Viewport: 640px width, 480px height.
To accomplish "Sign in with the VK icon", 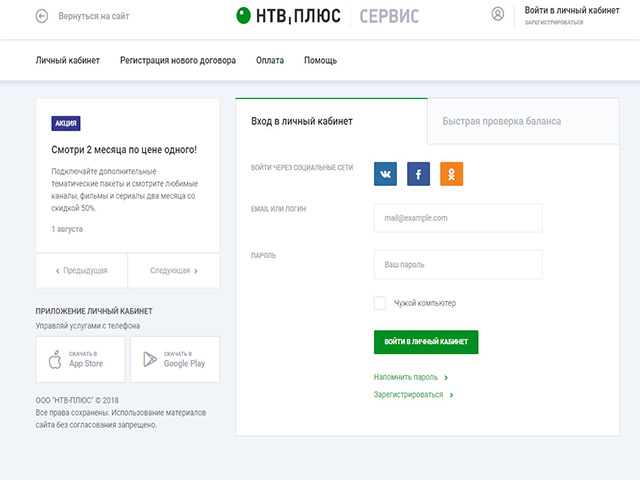I will 385,174.
